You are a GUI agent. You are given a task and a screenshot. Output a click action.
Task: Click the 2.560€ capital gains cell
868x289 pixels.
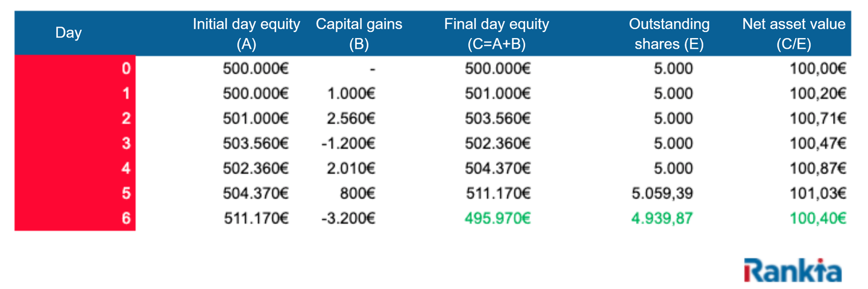[x=350, y=119]
